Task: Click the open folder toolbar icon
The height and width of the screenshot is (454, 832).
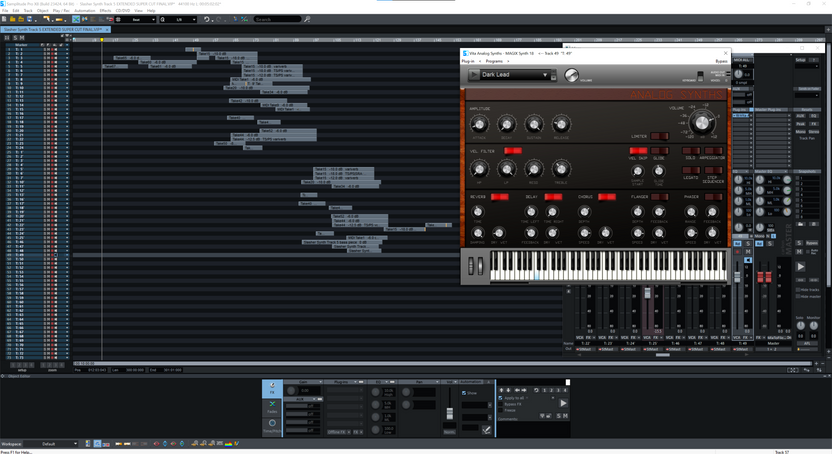Action: click(13, 19)
